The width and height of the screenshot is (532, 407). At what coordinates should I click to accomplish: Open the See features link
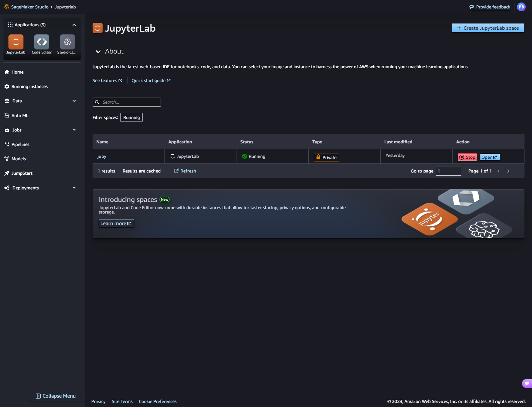[107, 80]
